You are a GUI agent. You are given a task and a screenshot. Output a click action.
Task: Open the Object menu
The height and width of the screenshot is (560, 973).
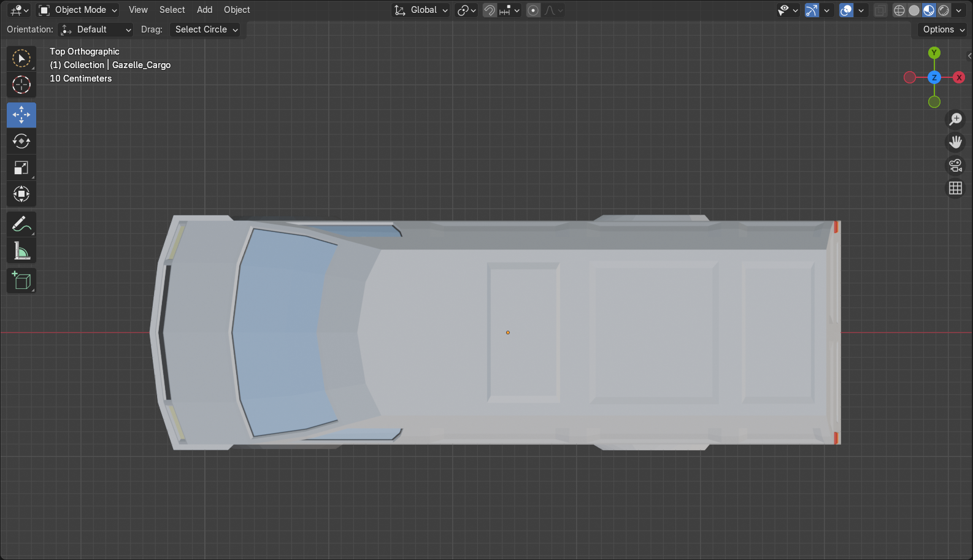click(x=237, y=10)
